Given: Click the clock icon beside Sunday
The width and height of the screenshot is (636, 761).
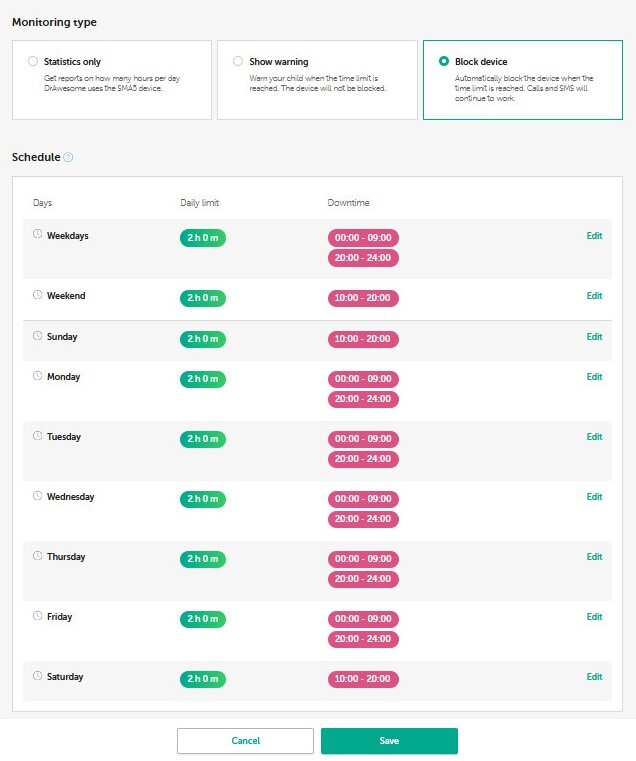Looking at the screenshot, I should (37, 336).
